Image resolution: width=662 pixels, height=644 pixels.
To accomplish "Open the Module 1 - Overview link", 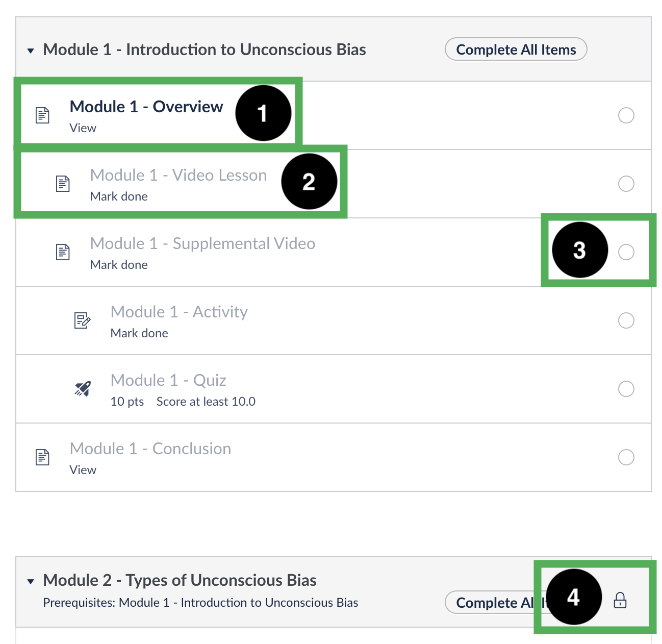I will pos(146,107).
